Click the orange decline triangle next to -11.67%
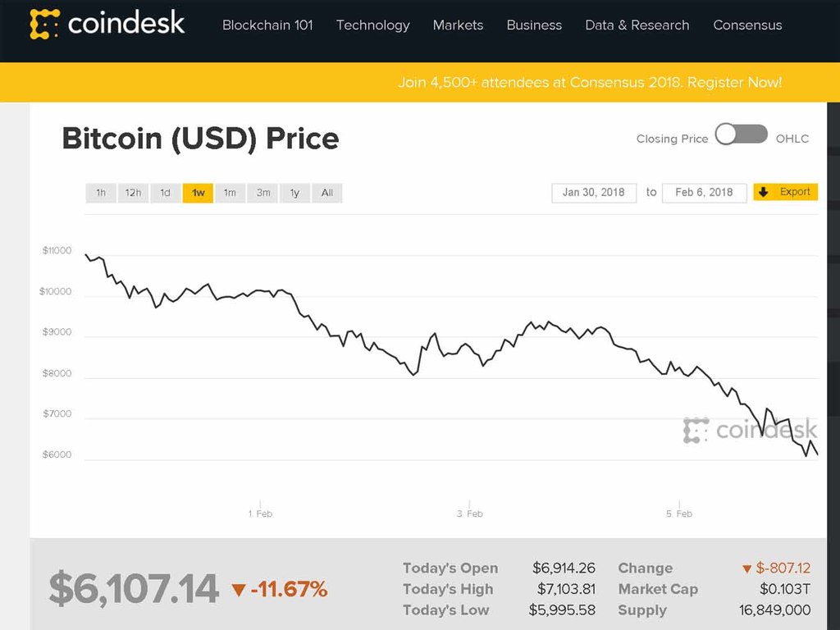 [237, 588]
